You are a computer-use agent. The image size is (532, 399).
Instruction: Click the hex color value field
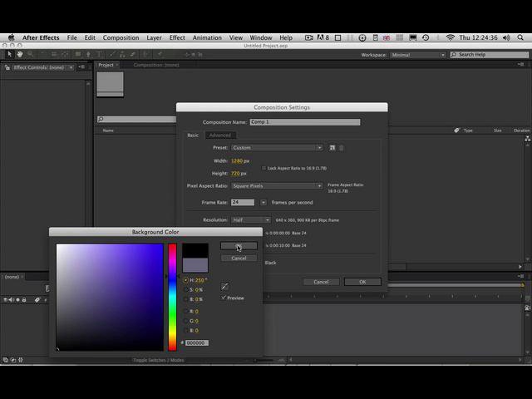coord(196,342)
